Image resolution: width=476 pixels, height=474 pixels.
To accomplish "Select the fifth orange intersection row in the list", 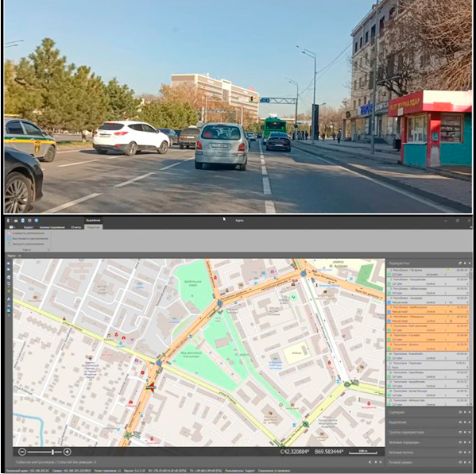I will point(428,347).
